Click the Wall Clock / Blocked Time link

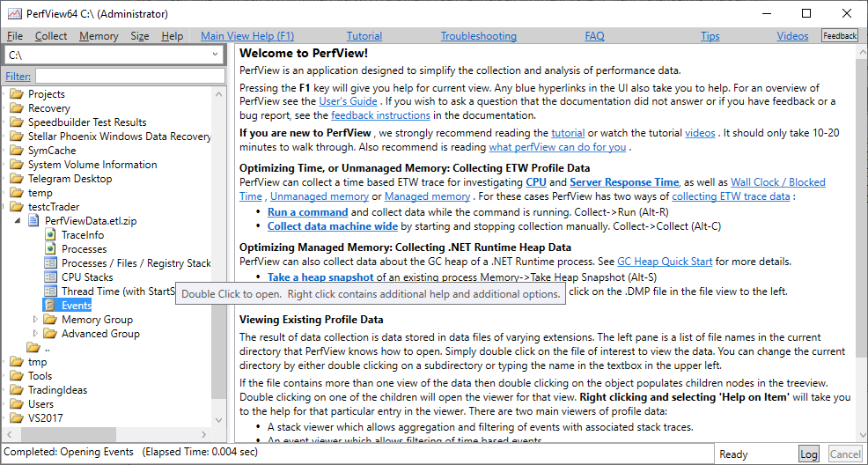[x=533, y=189]
